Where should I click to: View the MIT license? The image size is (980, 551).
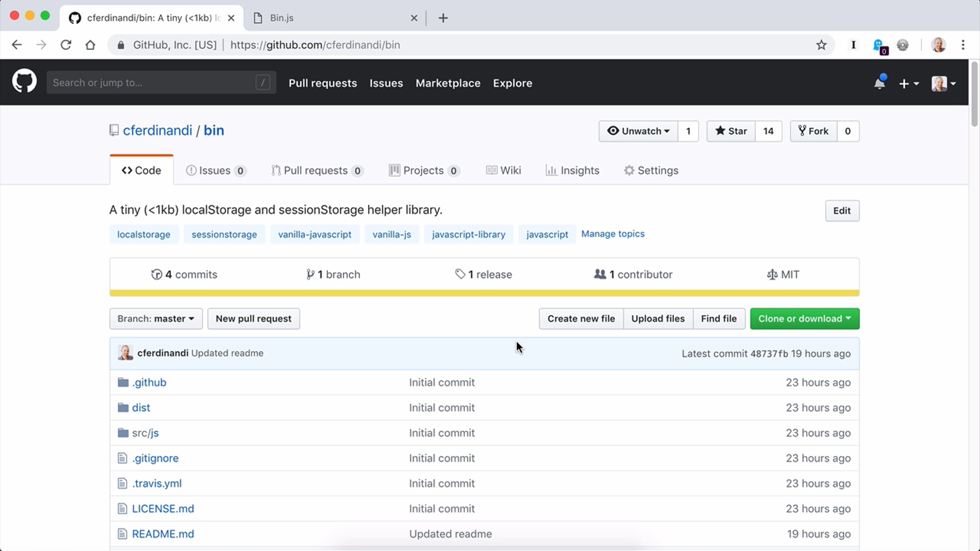pos(783,275)
